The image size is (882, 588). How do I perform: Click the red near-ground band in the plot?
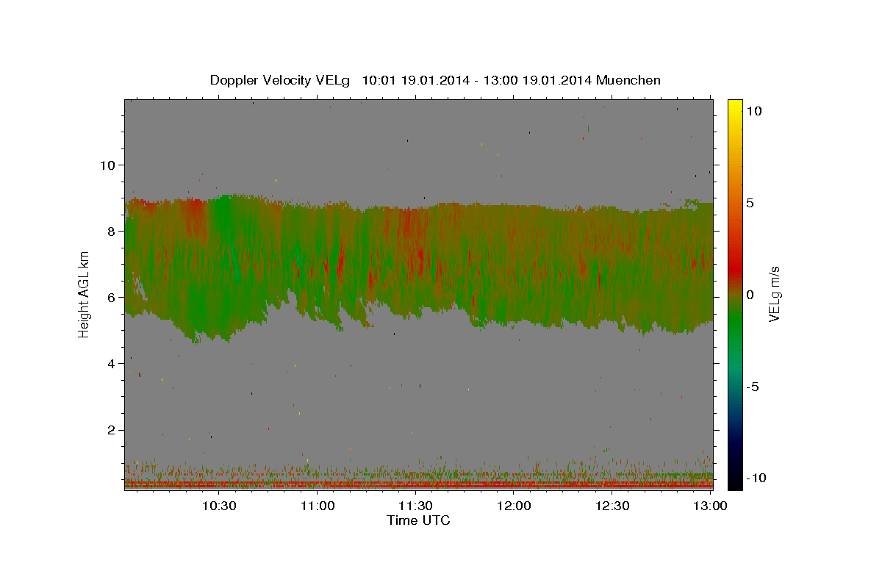(418, 485)
